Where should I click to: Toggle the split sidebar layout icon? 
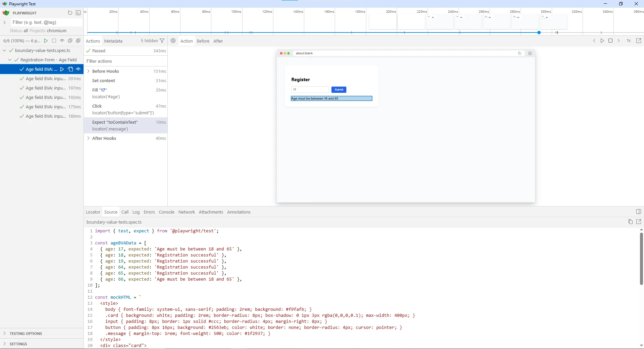pos(639,212)
